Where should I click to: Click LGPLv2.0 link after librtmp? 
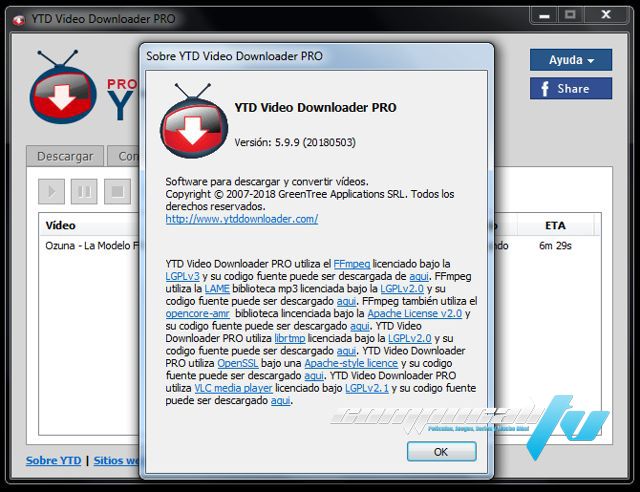(x=410, y=338)
